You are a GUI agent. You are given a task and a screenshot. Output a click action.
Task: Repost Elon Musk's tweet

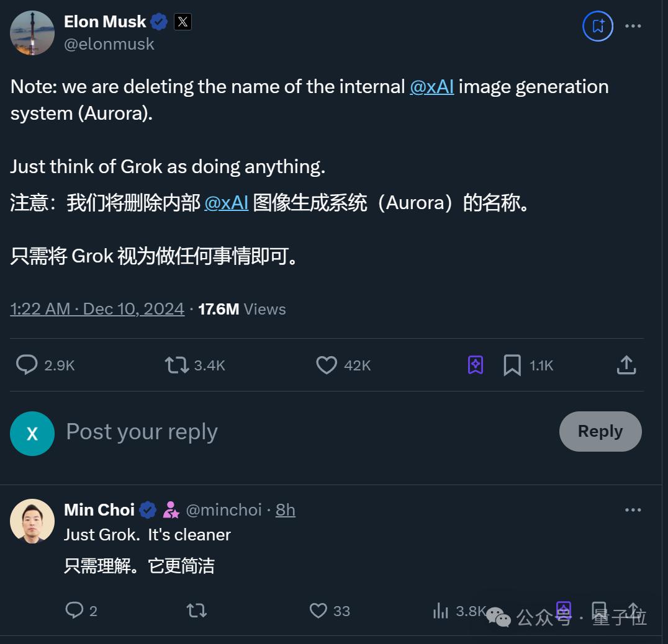176,365
